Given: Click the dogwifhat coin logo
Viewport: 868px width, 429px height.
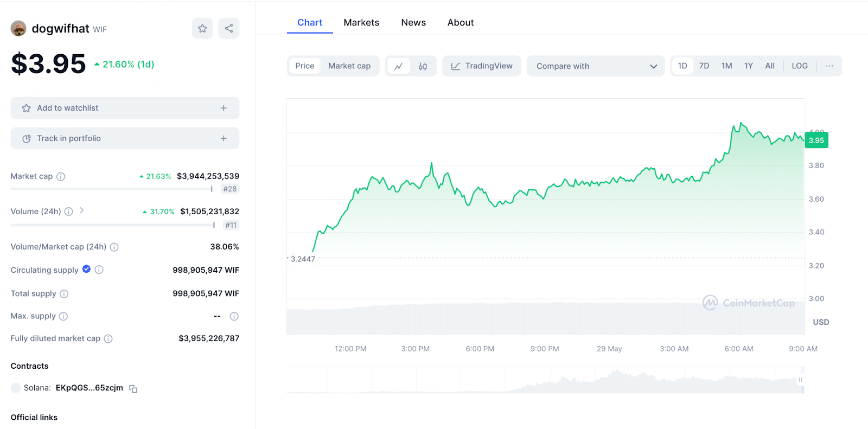Looking at the screenshot, I should coord(18,28).
